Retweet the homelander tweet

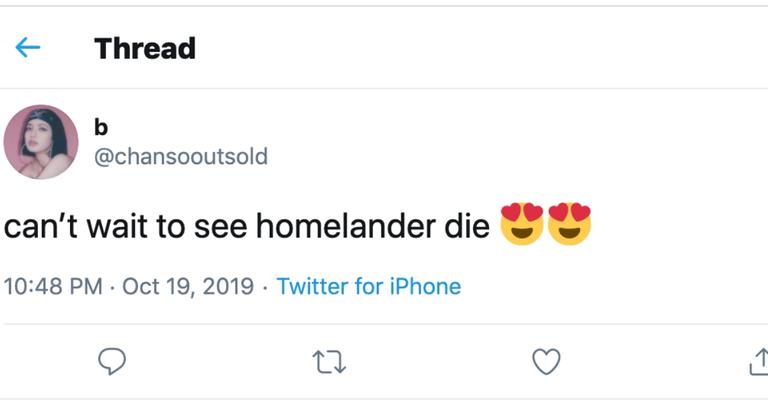329,361
